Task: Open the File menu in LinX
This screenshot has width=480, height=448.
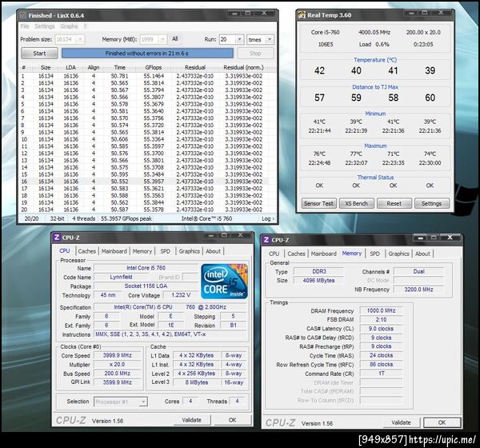Action: pos(25,26)
